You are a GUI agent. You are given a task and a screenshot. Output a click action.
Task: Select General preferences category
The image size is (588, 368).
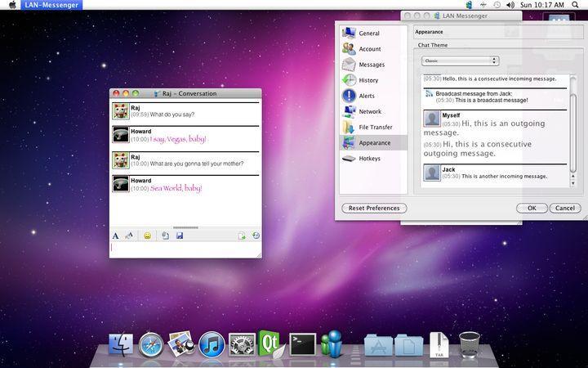point(369,34)
